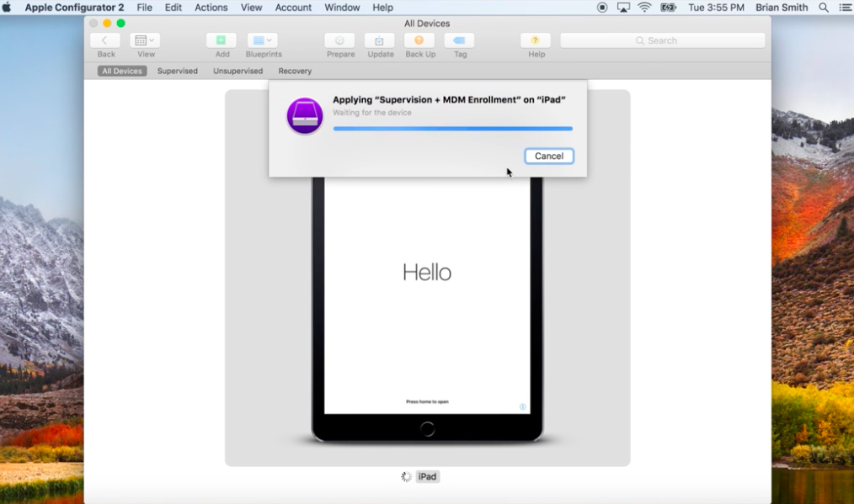
Task: Select the All Devices filter tab
Action: click(x=122, y=71)
